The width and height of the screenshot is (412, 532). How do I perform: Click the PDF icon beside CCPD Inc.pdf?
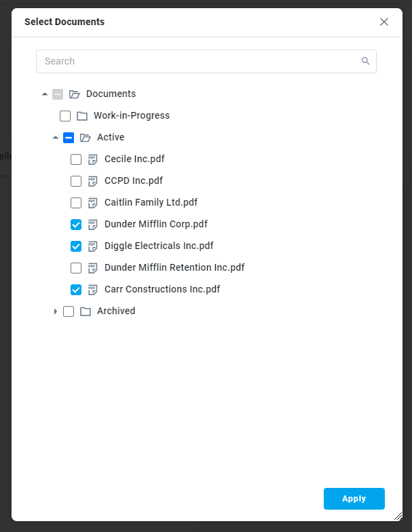click(93, 181)
